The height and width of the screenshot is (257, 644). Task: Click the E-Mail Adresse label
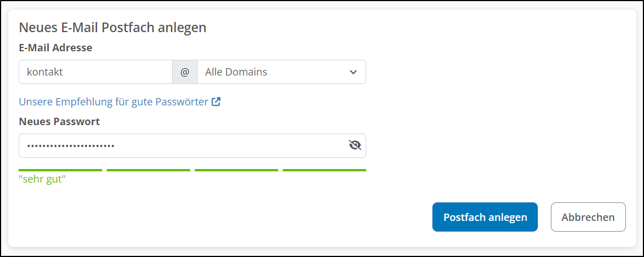point(55,48)
